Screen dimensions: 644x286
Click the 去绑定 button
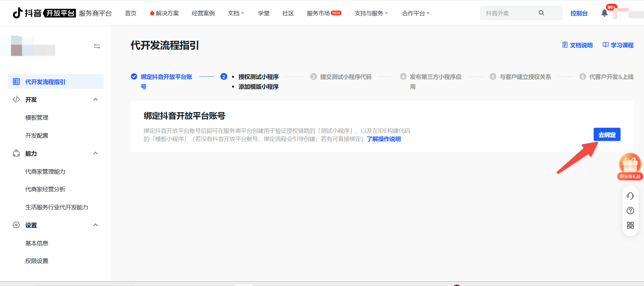point(607,135)
